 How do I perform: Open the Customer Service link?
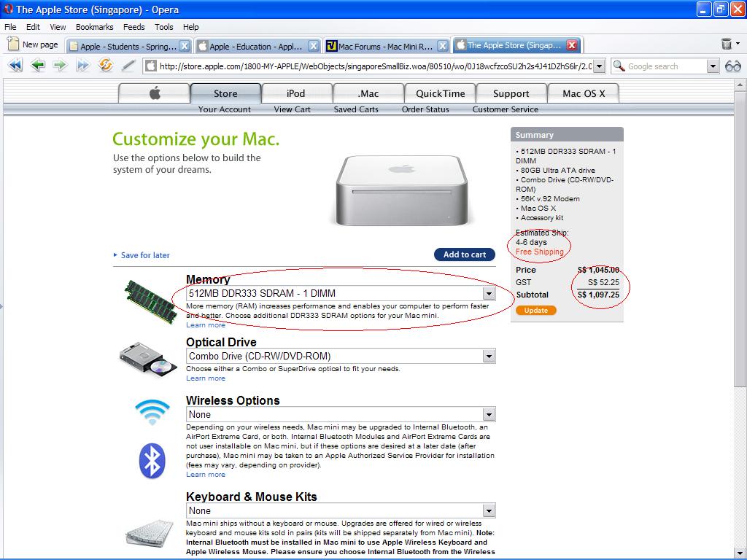tap(506, 109)
